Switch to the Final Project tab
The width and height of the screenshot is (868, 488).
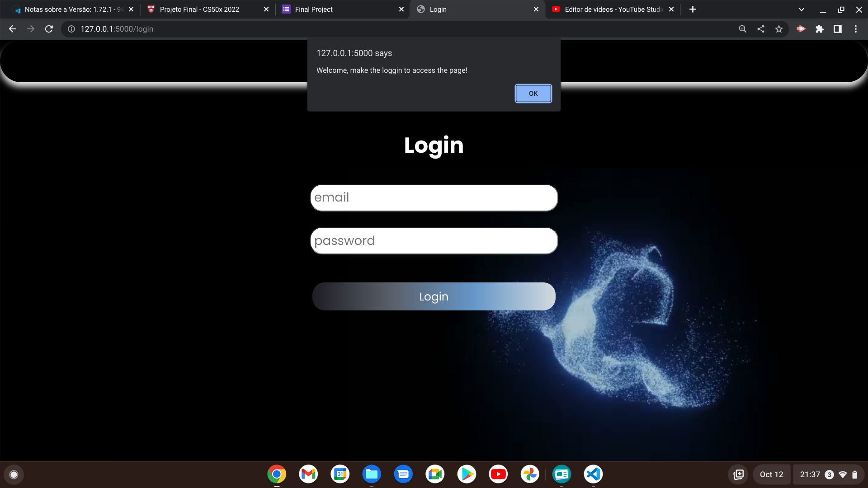point(335,9)
